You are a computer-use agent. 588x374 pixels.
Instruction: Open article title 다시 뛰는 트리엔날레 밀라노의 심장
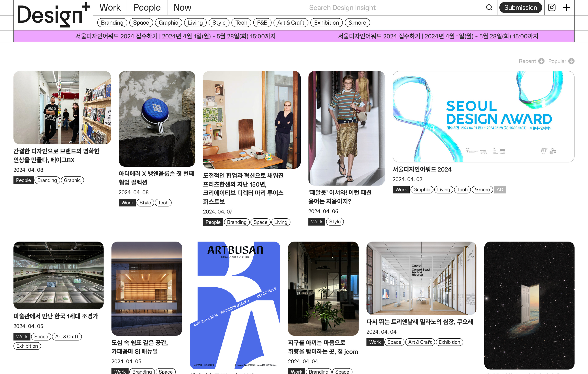(420, 322)
